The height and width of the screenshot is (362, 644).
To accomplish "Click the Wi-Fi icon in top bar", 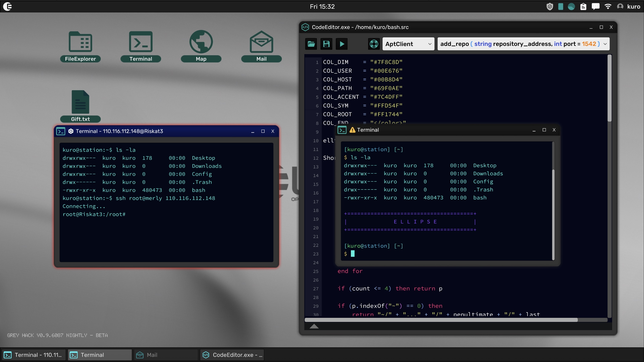I will (x=608, y=7).
